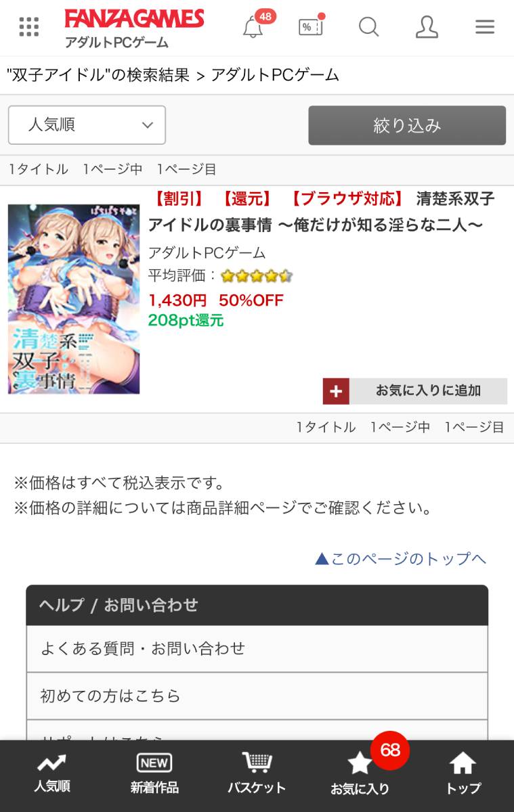Click the 絞り込み filter button
The width and height of the screenshot is (514, 812).
point(407,125)
